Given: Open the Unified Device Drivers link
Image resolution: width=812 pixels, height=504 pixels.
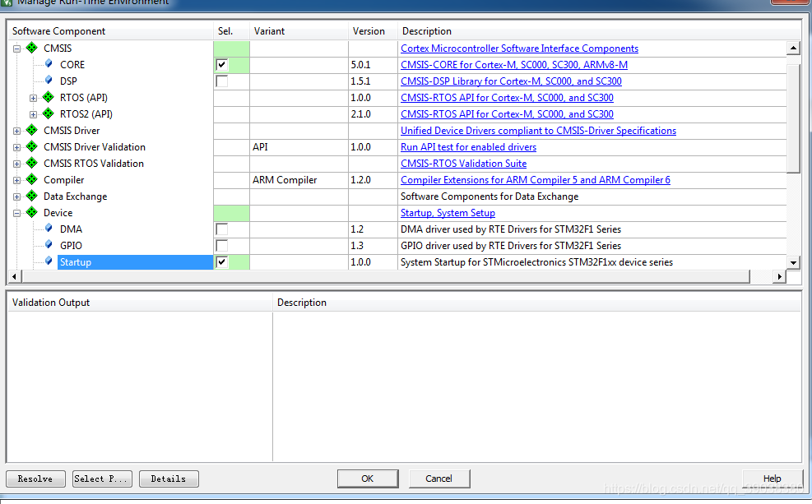Looking at the screenshot, I should [x=539, y=131].
